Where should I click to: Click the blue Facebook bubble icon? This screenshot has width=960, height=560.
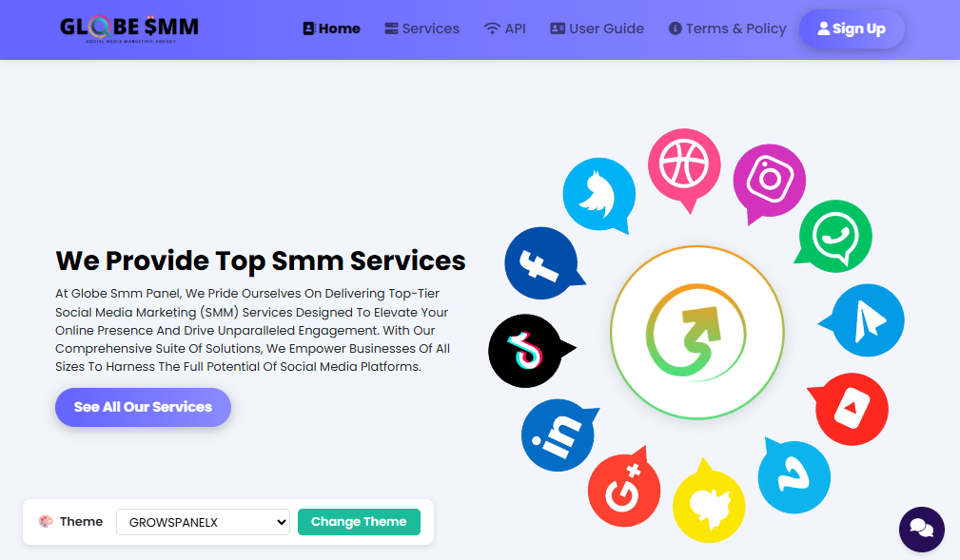tap(541, 263)
